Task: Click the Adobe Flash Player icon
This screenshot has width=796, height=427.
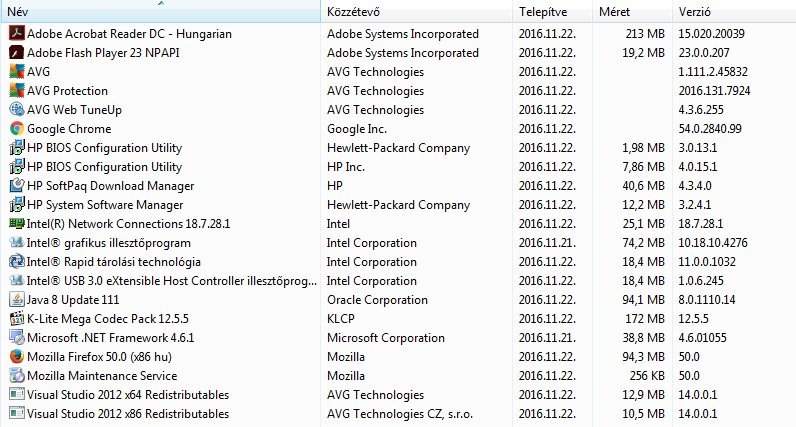Action: pos(16,52)
